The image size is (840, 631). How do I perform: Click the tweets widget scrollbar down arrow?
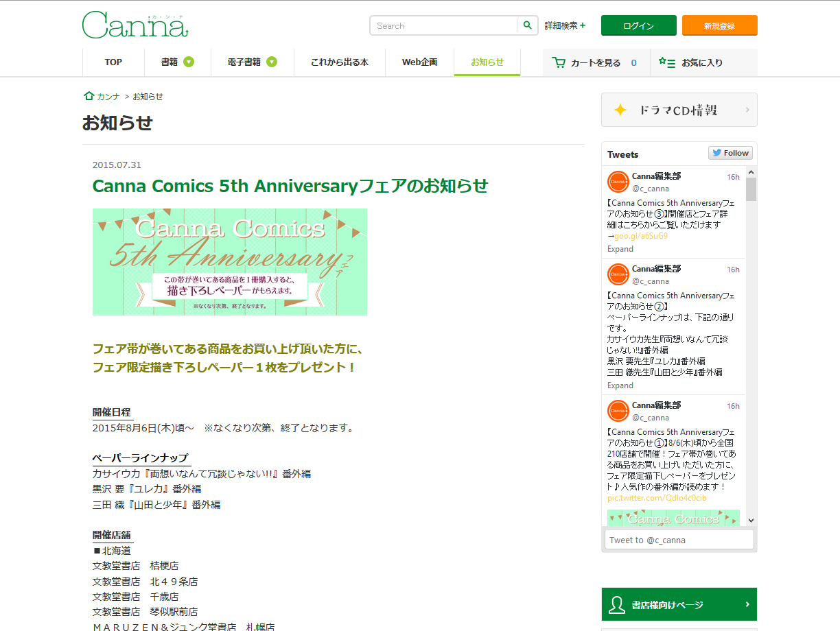751,521
